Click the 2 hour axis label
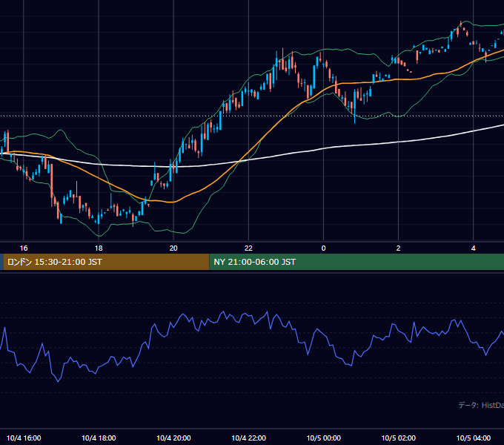This screenshot has width=504, height=445. coord(398,248)
